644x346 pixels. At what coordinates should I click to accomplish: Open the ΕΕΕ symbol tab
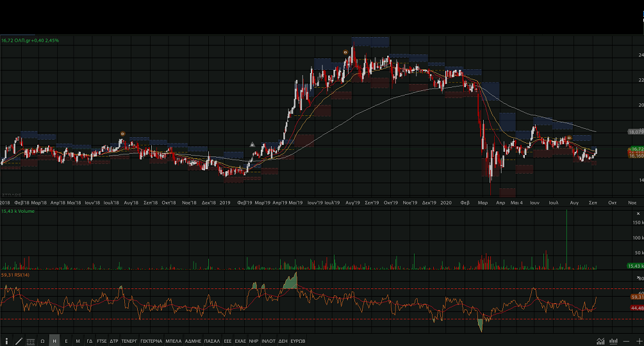click(227, 341)
